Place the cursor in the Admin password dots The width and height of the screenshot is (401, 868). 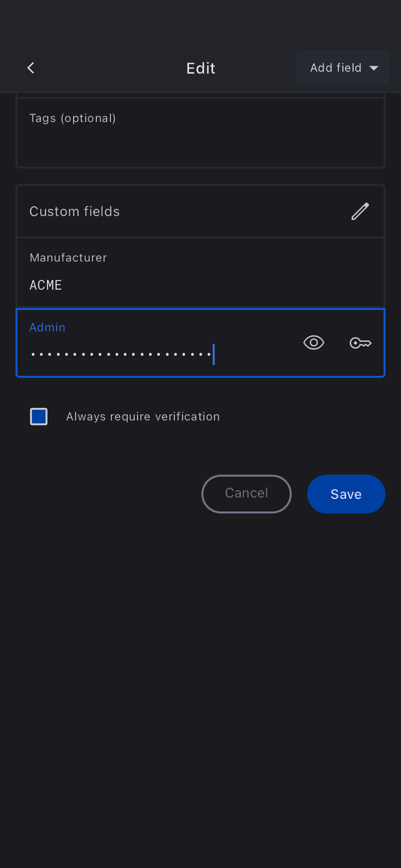tap(121, 355)
